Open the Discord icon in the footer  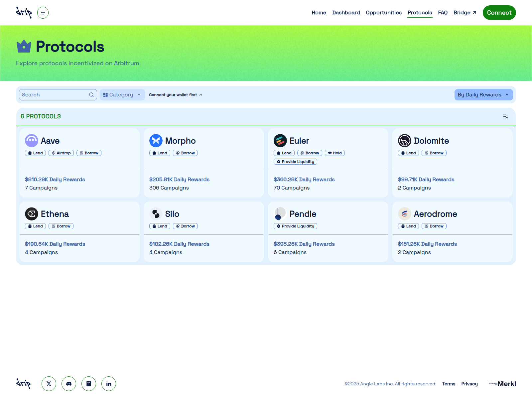coord(69,383)
